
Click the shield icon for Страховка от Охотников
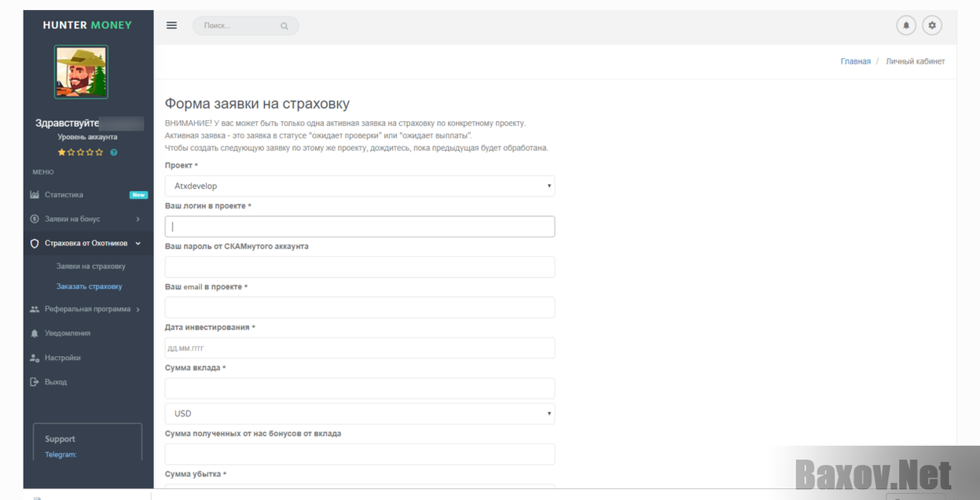(35, 244)
